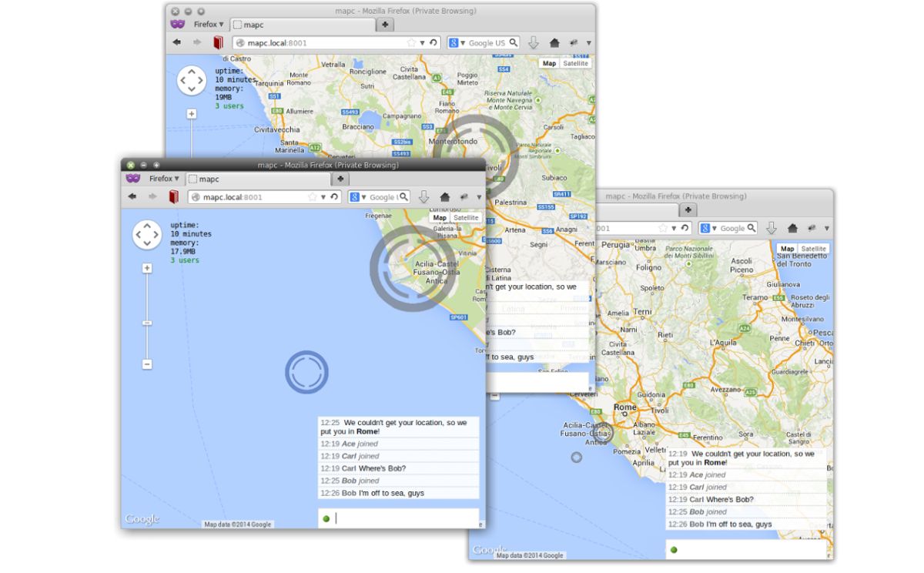Select the mapc tab in the front window

258,179
